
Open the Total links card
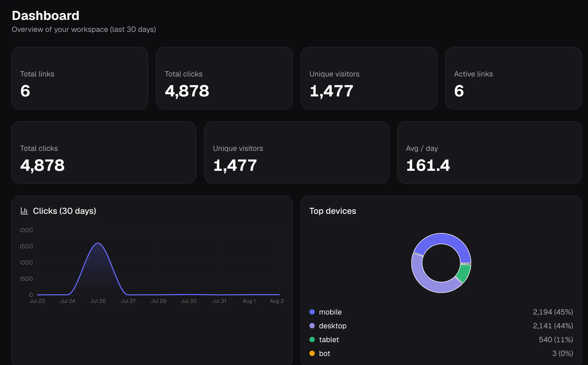click(x=80, y=78)
